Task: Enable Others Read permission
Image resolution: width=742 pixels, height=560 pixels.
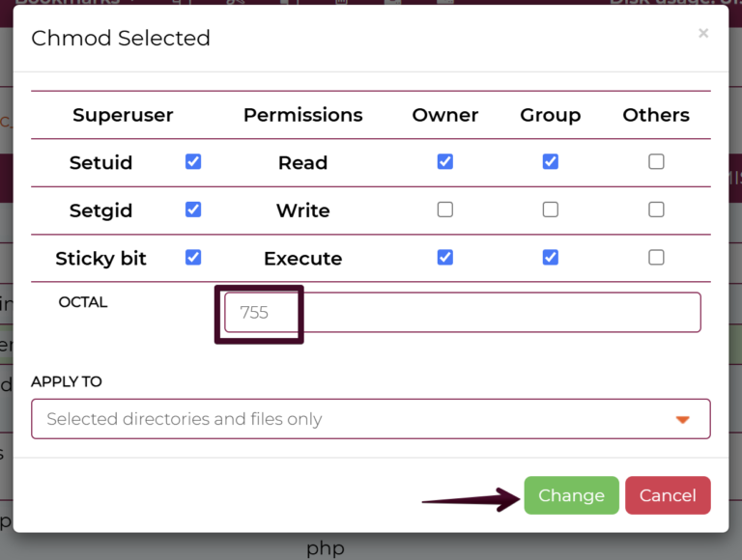Action: point(656,162)
